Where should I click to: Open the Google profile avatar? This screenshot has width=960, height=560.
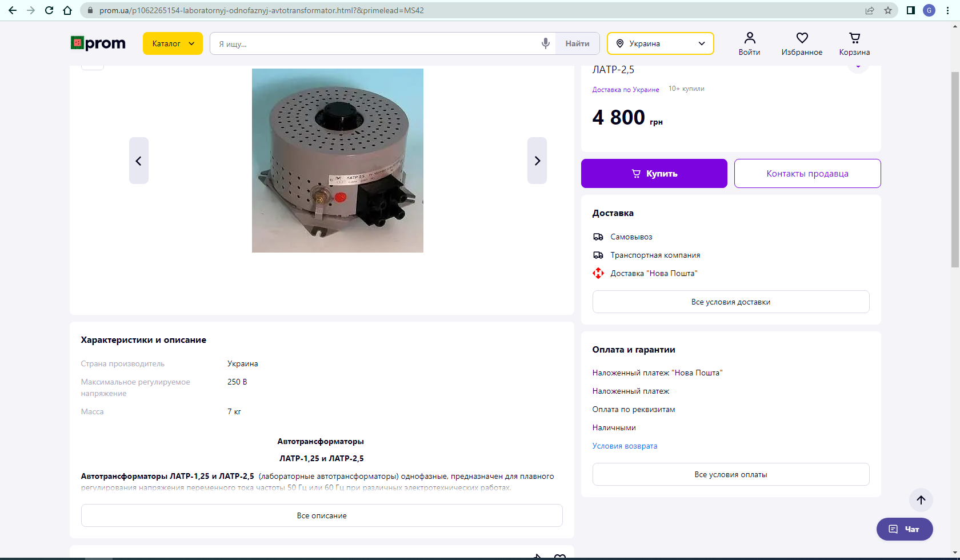tap(929, 10)
